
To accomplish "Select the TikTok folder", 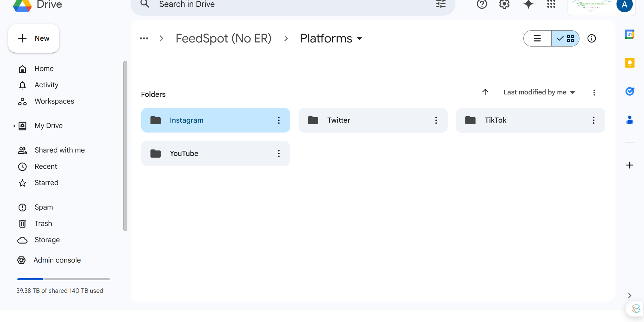I will point(531,120).
